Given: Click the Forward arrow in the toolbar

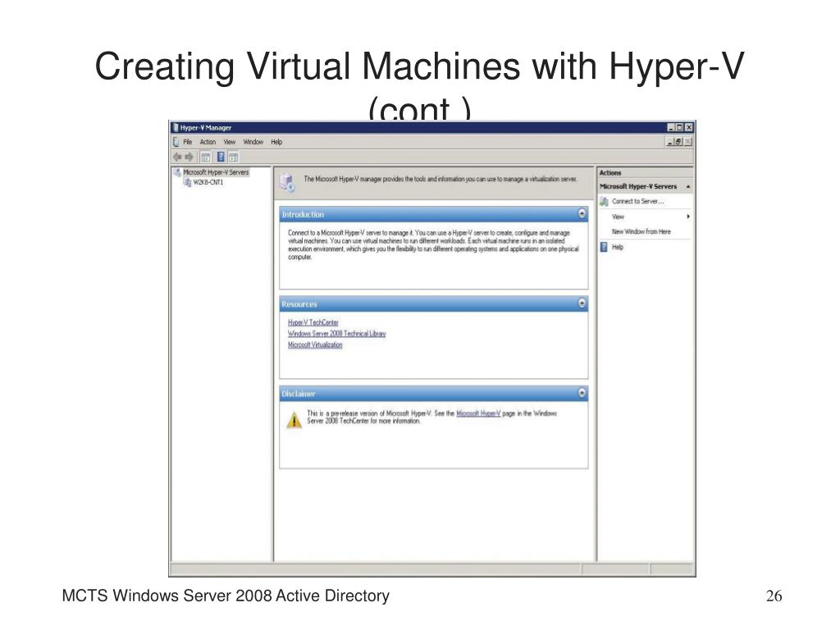Looking at the screenshot, I should coord(189,157).
